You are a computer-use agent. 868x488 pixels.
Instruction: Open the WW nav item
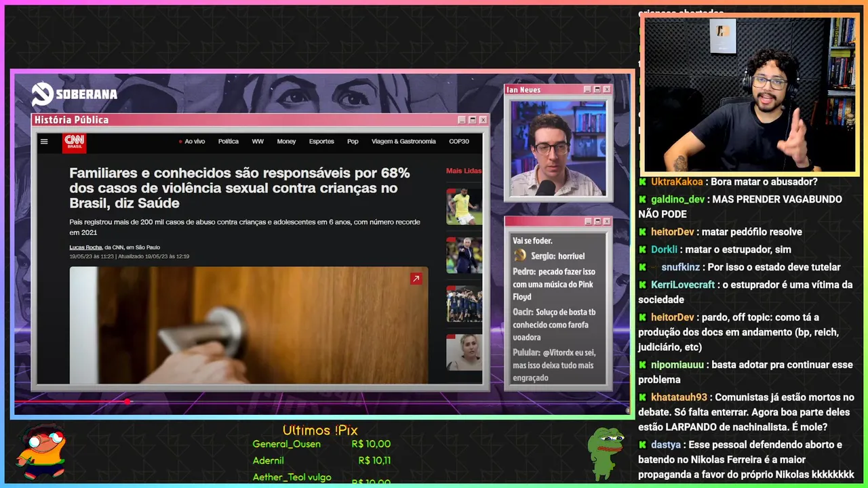pos(258,142)
